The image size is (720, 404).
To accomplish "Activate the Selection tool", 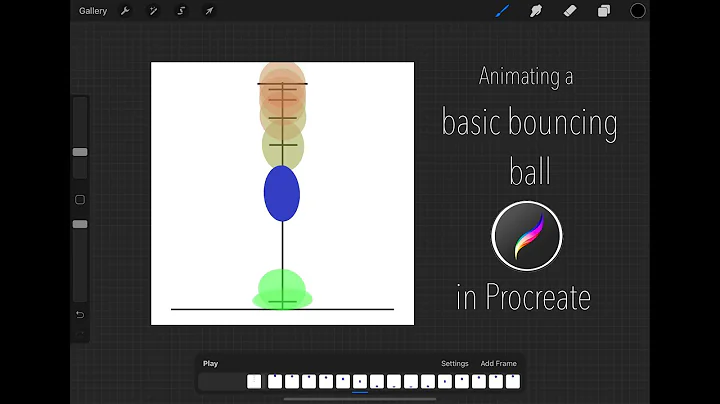I will pos(181,11).
